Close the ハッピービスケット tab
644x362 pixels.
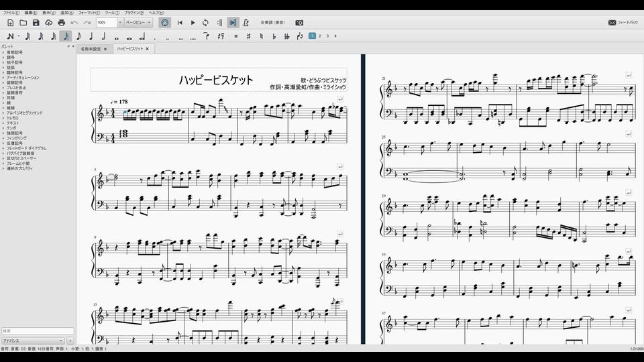pyautogui.click(x=147, y=49)
